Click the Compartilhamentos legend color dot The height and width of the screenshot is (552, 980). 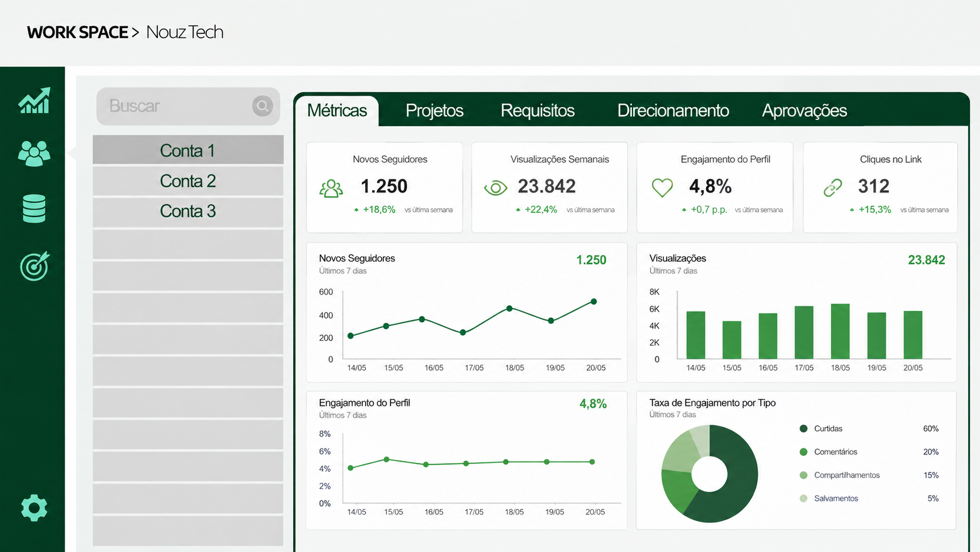tap(804, 475)
